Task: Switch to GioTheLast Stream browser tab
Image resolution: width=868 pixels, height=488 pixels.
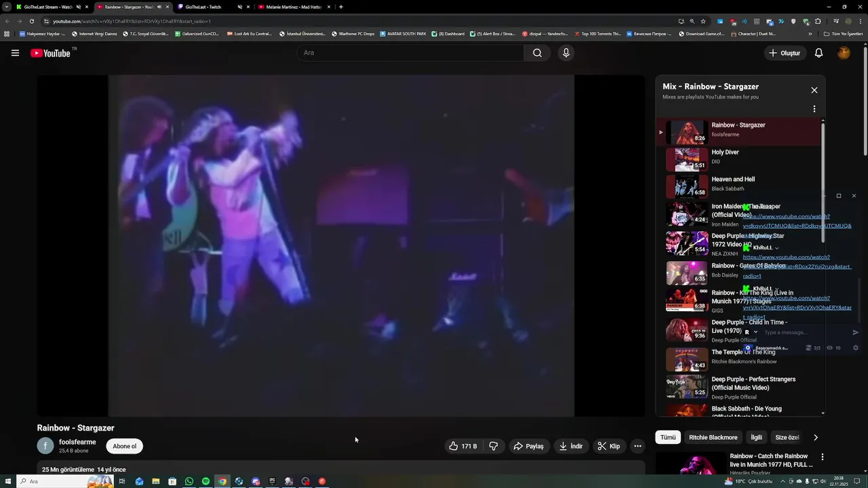Action: tap(47, 7)
